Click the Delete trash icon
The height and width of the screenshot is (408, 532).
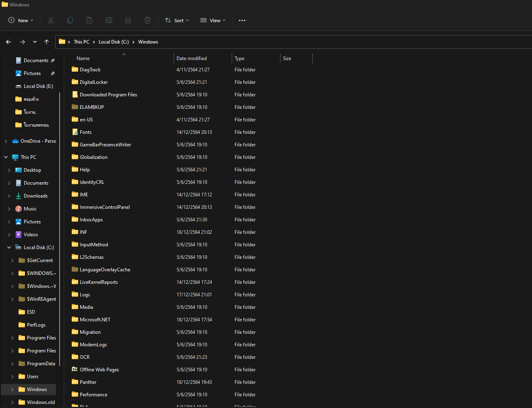[x=148, y=20]
